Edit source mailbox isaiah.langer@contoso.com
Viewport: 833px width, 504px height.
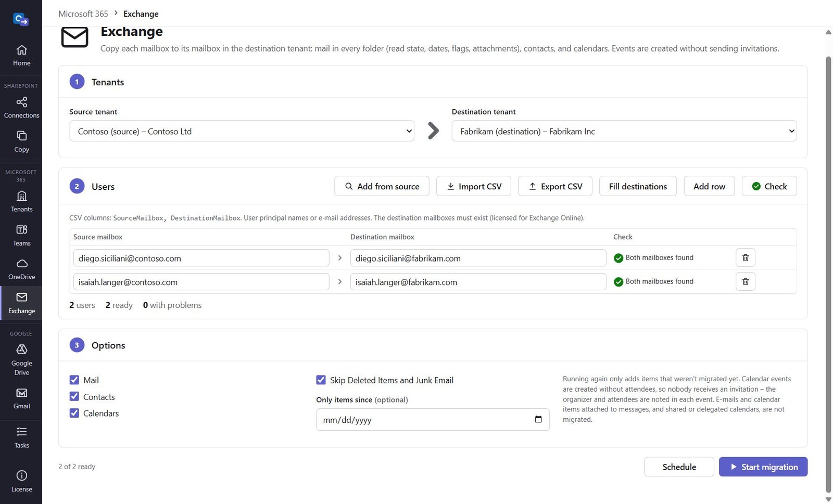[x=201, y=282]
